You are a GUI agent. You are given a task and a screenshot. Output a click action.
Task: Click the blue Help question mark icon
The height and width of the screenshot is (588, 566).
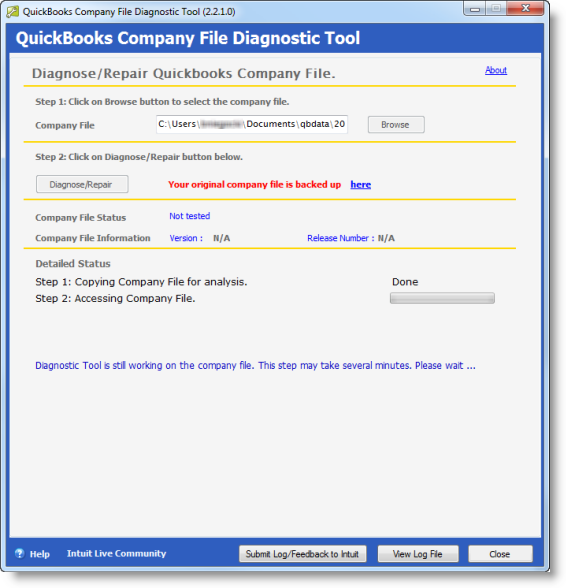coord(20,553)
